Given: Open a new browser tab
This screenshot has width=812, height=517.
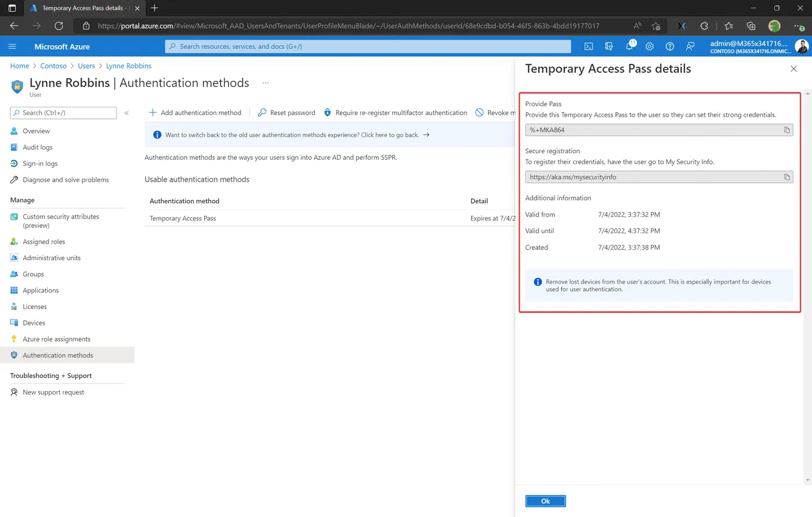Looking at the screenshot, I should (x=154, y=8).
